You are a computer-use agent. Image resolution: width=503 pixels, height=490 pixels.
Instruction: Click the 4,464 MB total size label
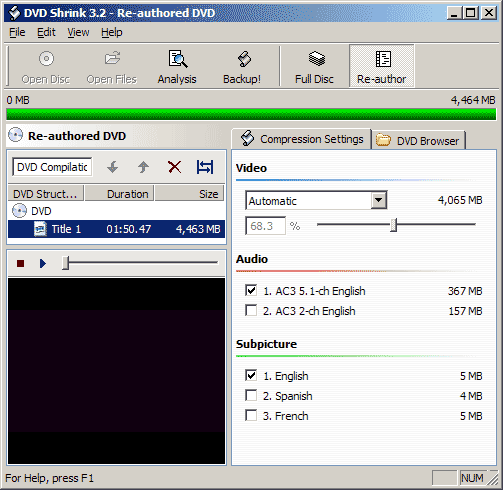(x=473, y=100)
